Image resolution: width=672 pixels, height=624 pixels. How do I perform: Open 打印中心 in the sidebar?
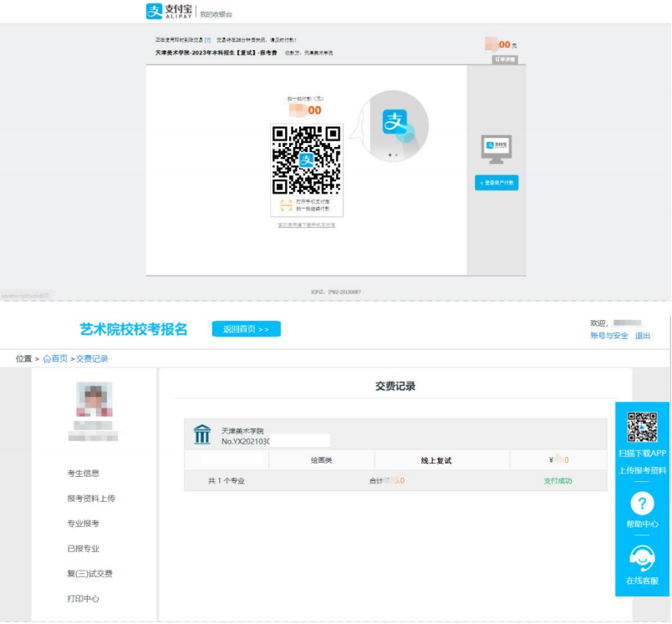(x=83, y=599)
